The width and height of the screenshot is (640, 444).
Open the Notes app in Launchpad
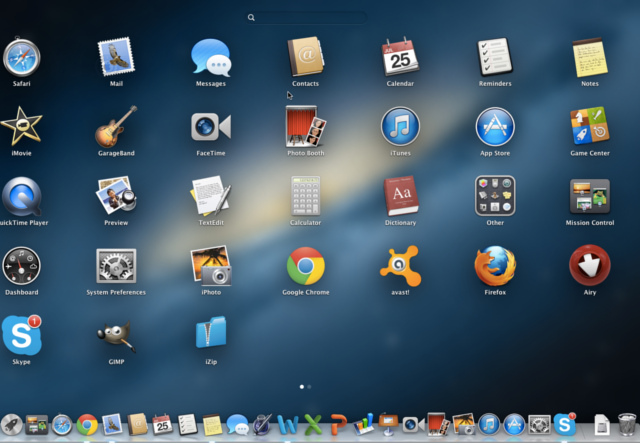(x=590, y=58)
